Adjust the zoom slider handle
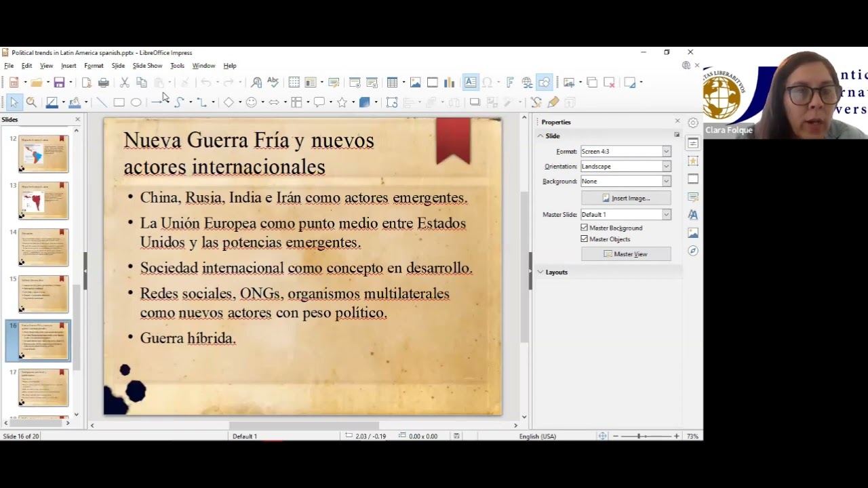This screenshot has height=488, width=868. 639,436
